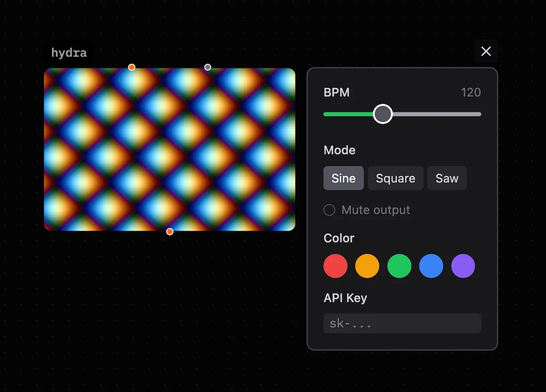Select the orange port below the hydra node
Screen dimensions: 546x392
tap(170, 231)
